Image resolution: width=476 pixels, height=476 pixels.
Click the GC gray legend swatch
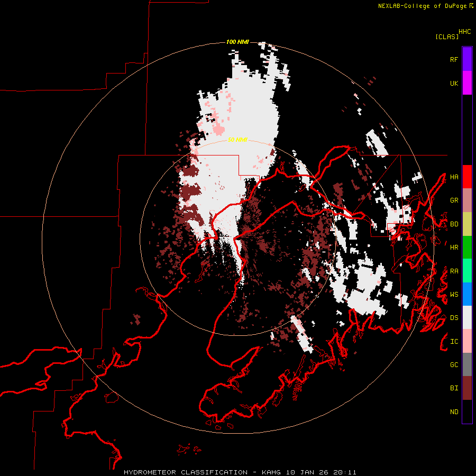click(x=467, y=365)
